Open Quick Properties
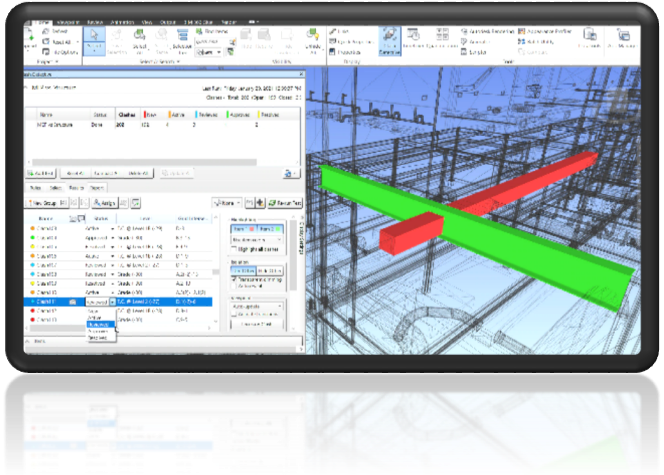This screenshot has width=664, height=475. click(x=351, y=41)
